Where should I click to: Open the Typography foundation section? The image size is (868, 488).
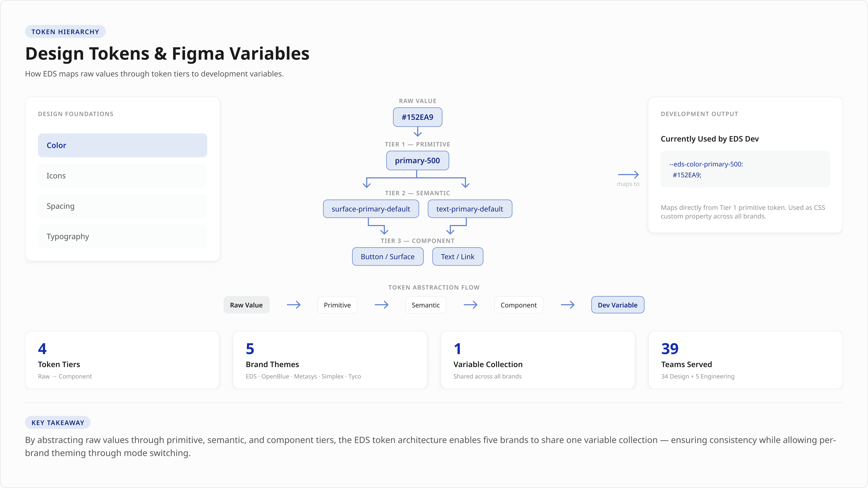pyautogui.click(x=122, y=236)
